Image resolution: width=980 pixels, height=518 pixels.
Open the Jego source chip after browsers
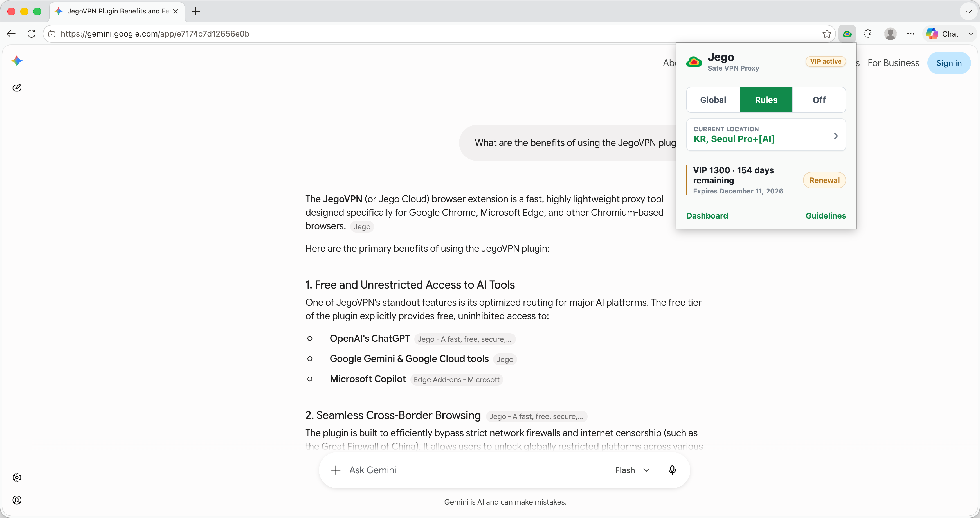362,227
